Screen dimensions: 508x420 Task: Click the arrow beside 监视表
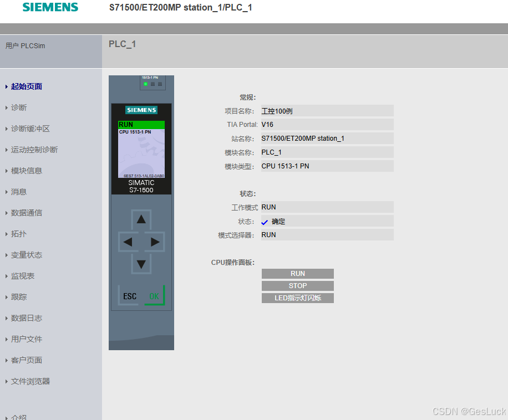click(7, 276)
